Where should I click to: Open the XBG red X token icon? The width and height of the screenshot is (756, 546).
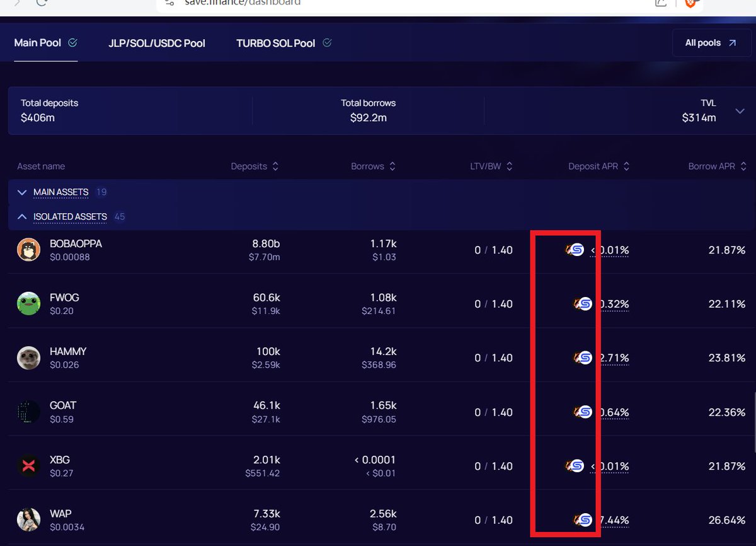coord(29,466)
